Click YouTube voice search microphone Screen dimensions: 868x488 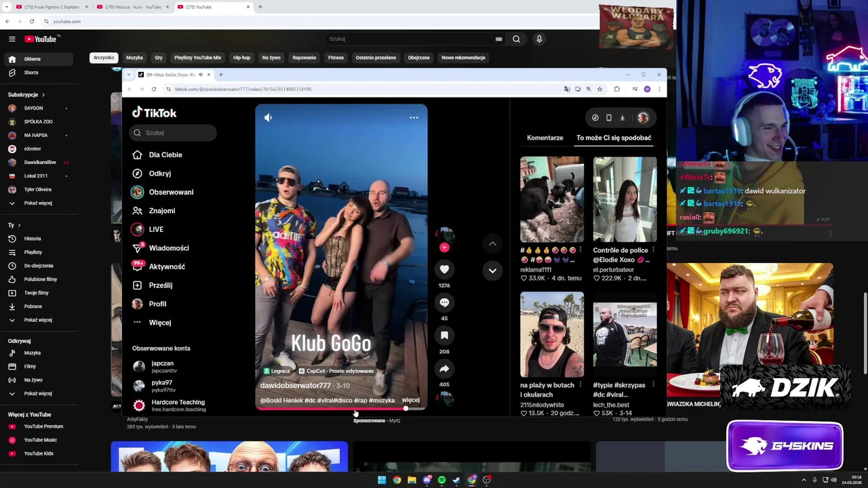tap(539, 39)
